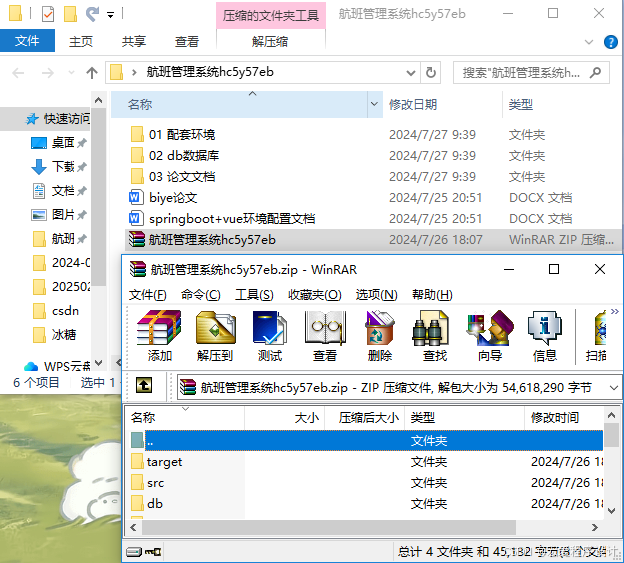Viewport: 624px width, 563px height.
Task: Click the drive icon in WinRAR status bar
Action: coord(134,552)
